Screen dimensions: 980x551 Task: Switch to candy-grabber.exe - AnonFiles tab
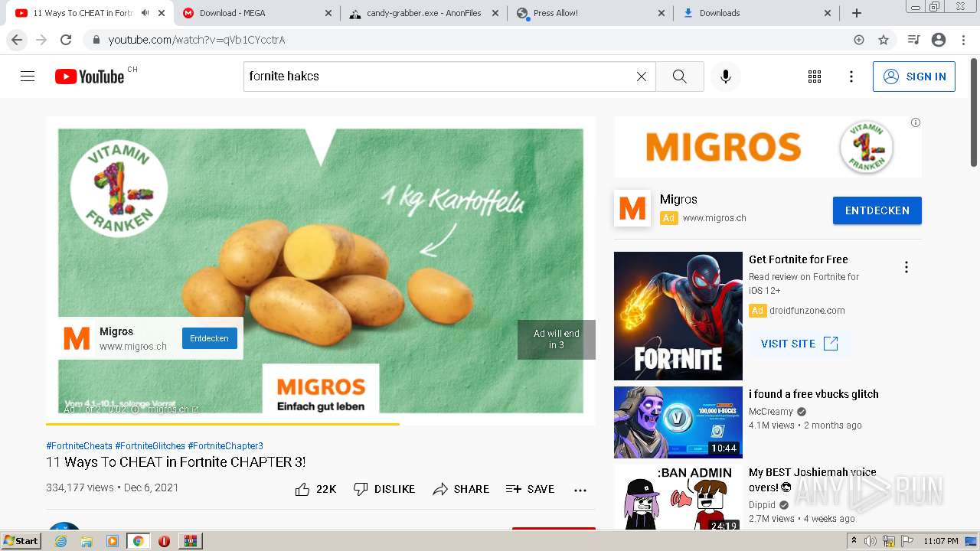pos(423,13)
